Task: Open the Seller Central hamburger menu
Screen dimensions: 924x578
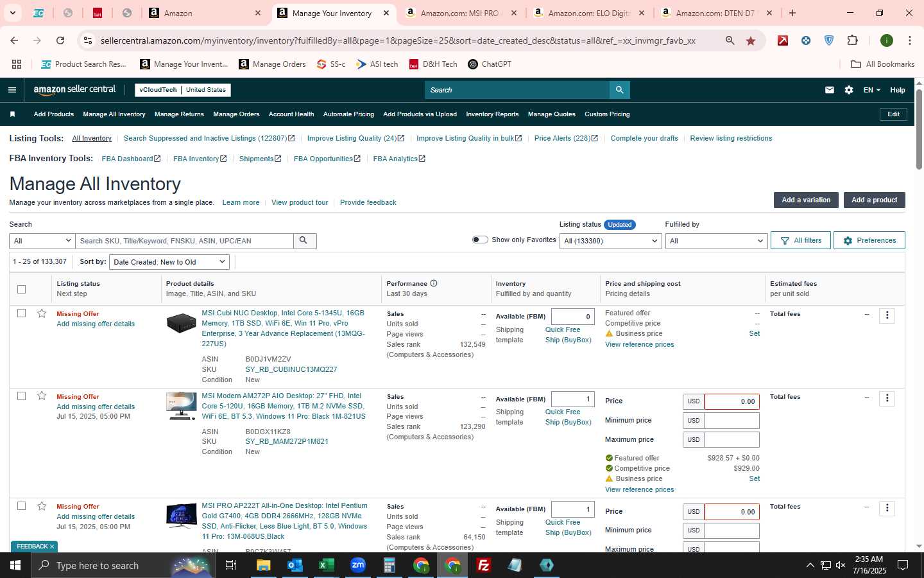Action: point(12,90)
